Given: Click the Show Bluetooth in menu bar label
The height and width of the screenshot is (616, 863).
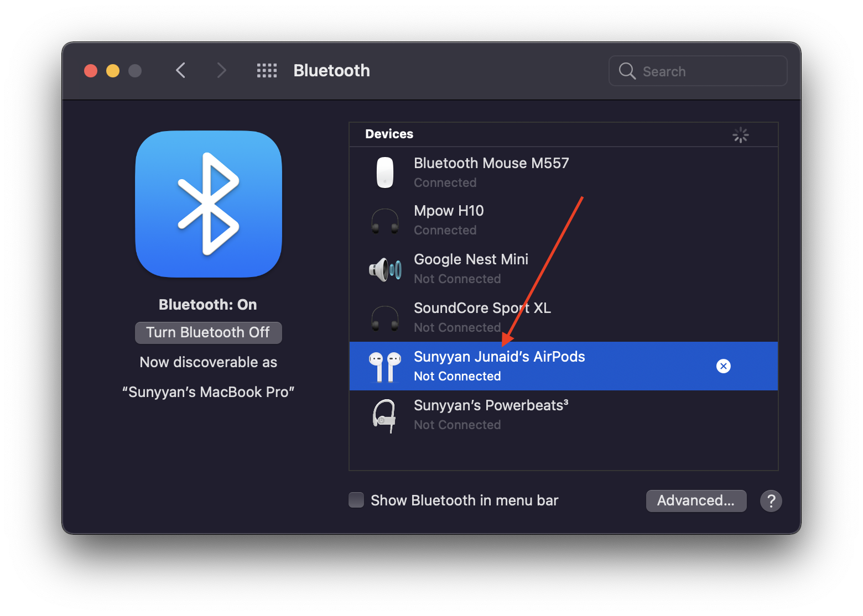Looking at the screenshot, I should 465,500.
